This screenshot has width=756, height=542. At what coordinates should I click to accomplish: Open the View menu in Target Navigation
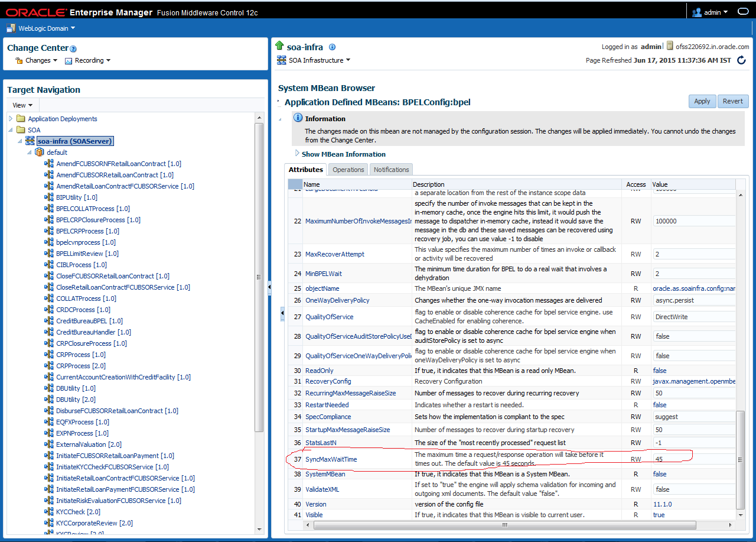22,105
